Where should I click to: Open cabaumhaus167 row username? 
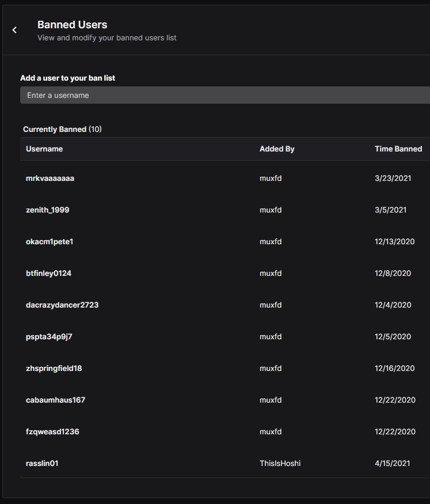tap(55, 400)
